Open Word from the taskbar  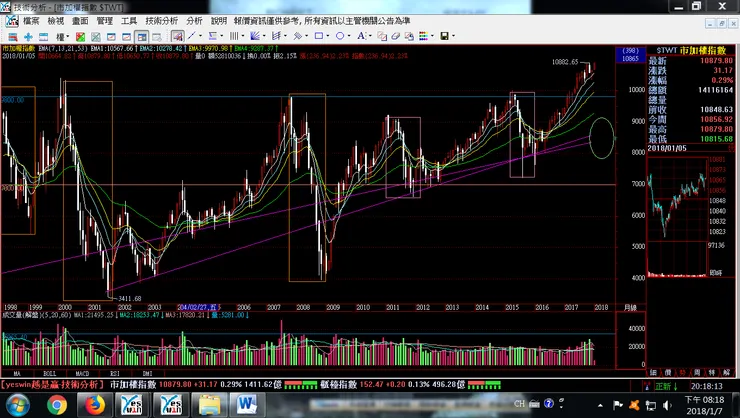(246, 405)
